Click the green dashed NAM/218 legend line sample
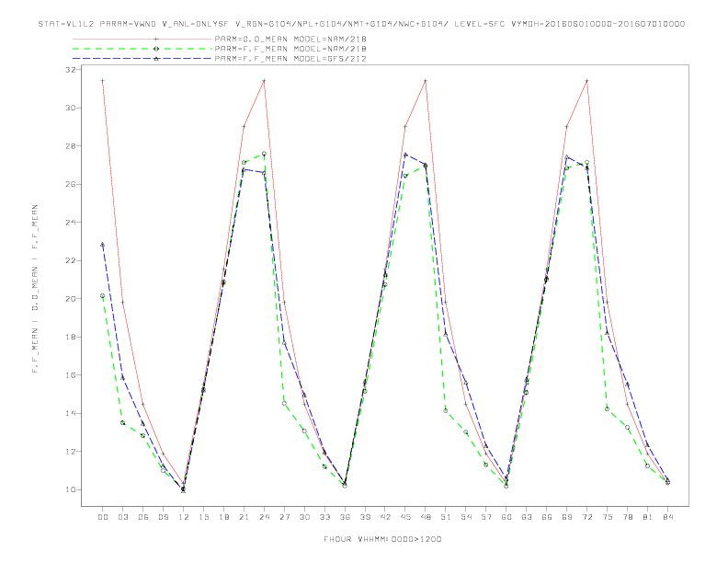728x563 pixels. (142, 49)
